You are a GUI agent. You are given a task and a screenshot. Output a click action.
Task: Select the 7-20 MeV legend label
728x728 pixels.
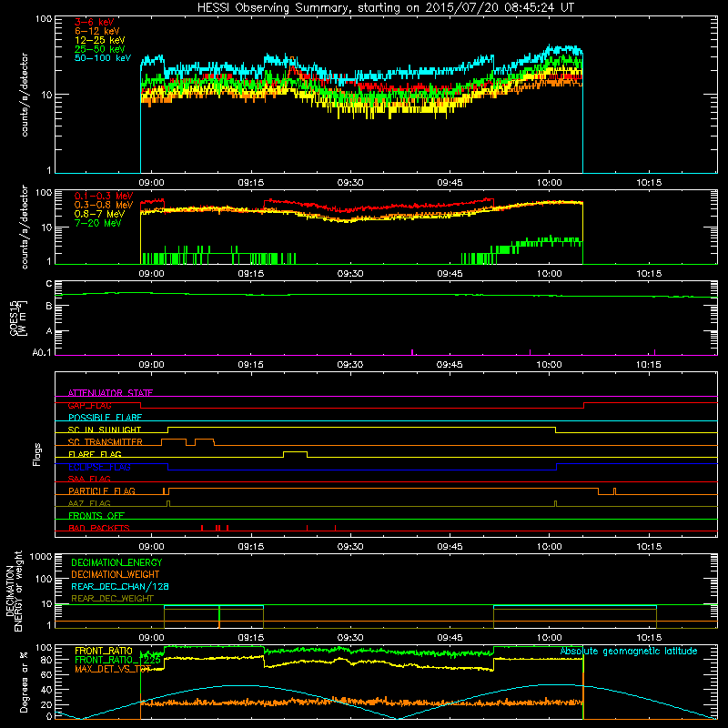97,223
